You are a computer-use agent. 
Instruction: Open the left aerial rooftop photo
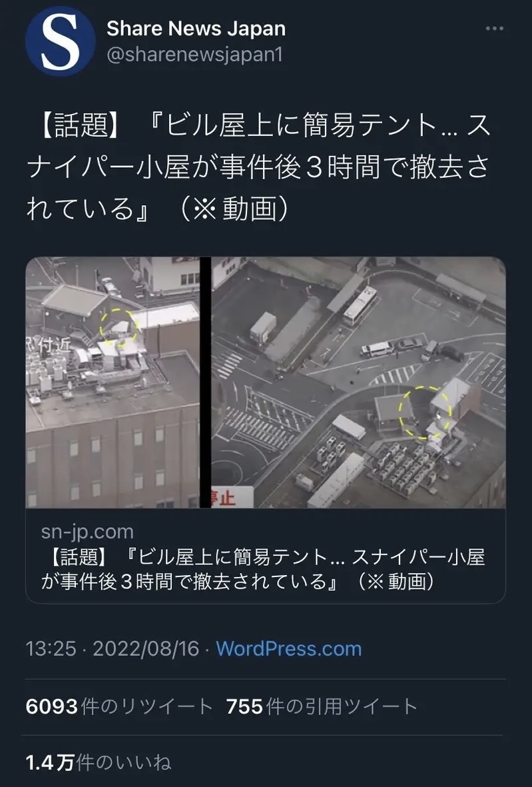pyautogui.click(x=113, y=383)
